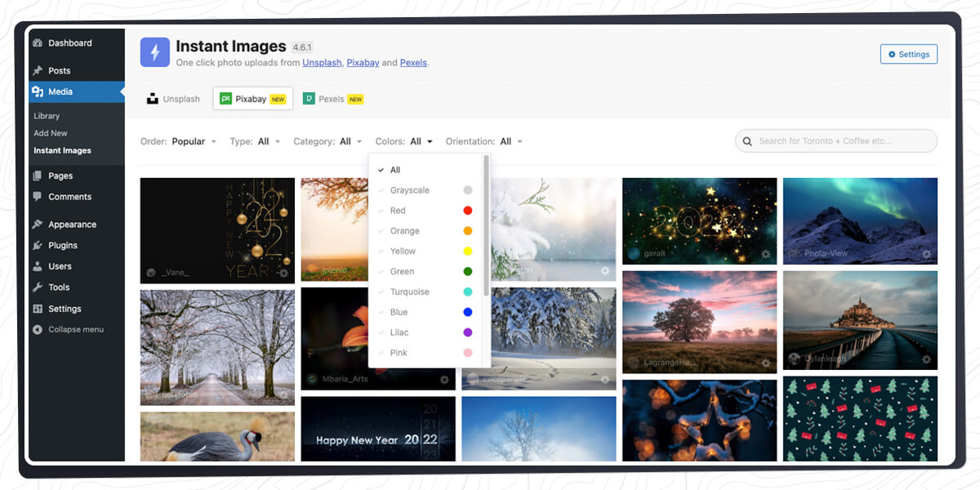Click gear icon on Mbaria_Arts flower photo
The width and height of the screenshot is (980, 490).
[444, 380]
